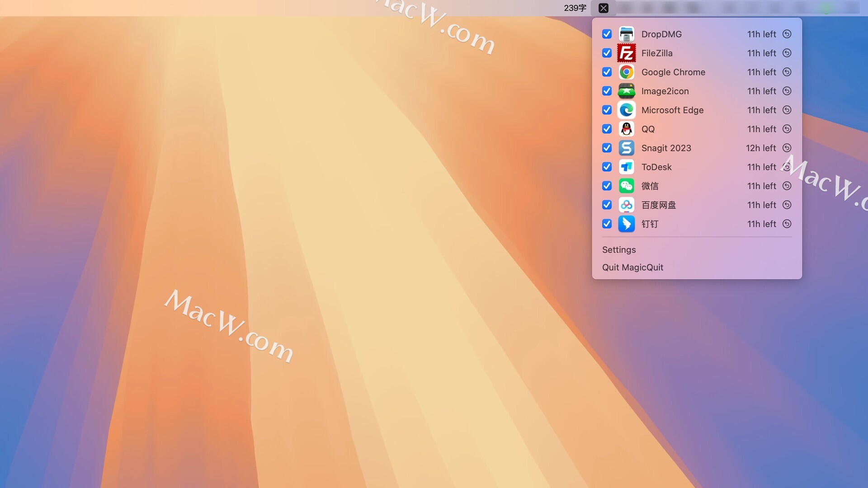Click 11h left text beside ToDesk
This screenshot has width=868, height=488.
coord(761,167)
